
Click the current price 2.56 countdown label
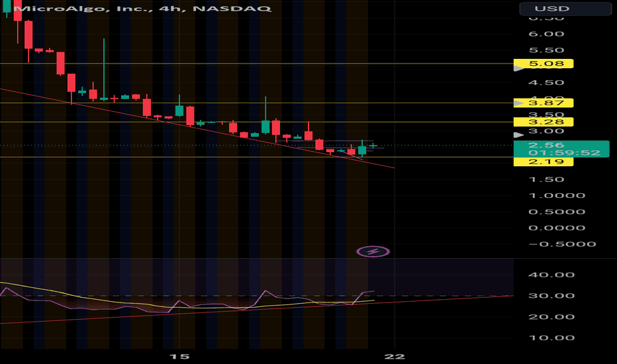[x=561, y=149]
